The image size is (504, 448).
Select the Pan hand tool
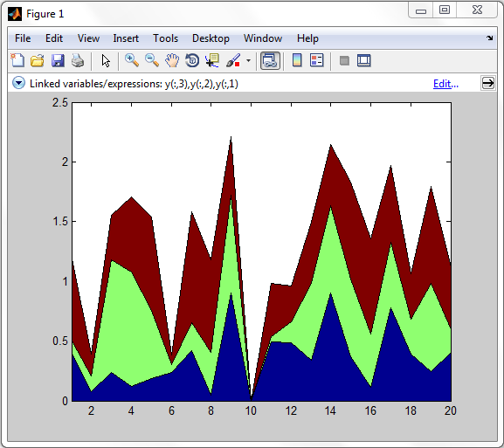pos(172,60)
